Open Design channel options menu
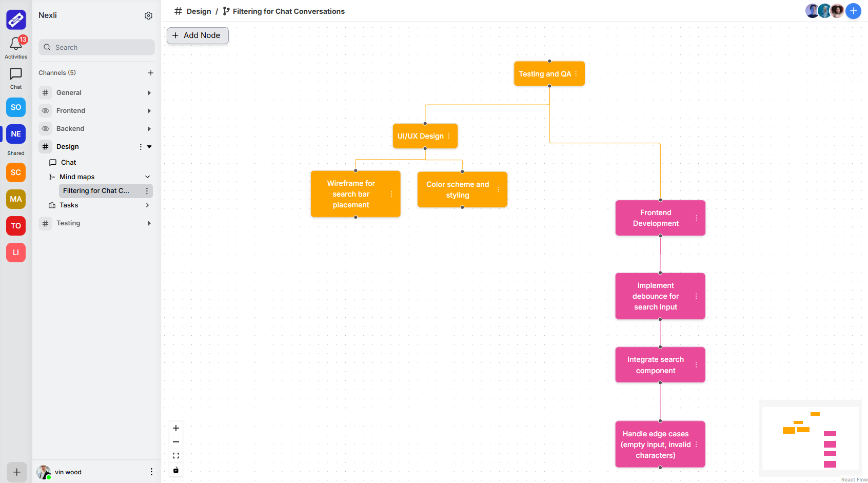 coord(141,147)
